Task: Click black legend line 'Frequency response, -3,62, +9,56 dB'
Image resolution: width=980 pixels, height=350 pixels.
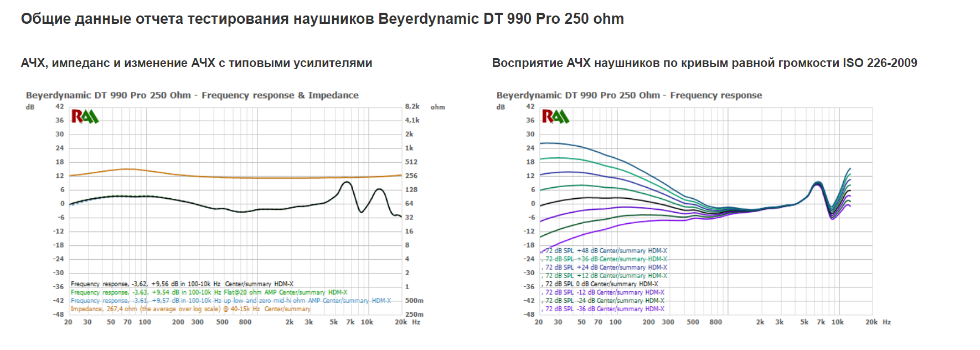Action: 182,284
